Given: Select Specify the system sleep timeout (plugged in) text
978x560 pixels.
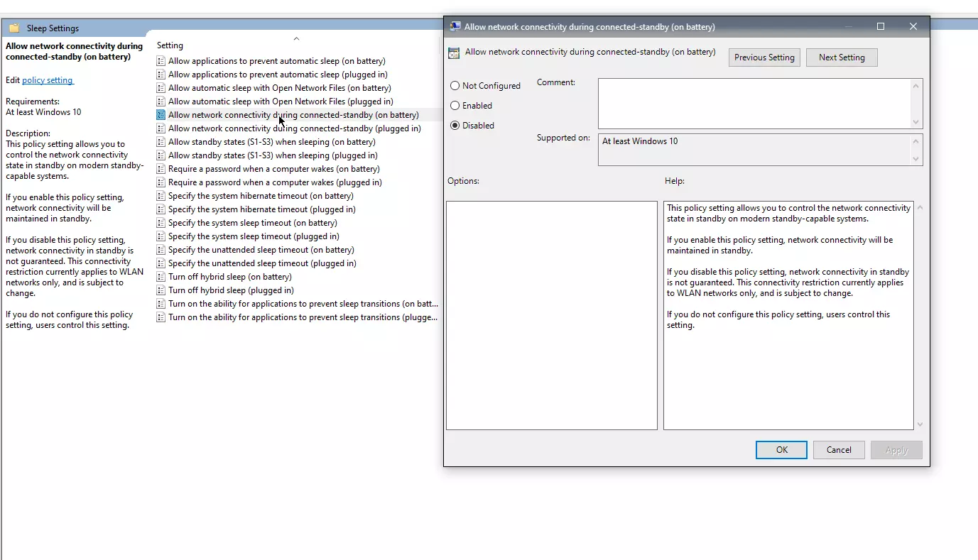Looking at the screenshot, I should pyautogui.click(x=254, y=236).
